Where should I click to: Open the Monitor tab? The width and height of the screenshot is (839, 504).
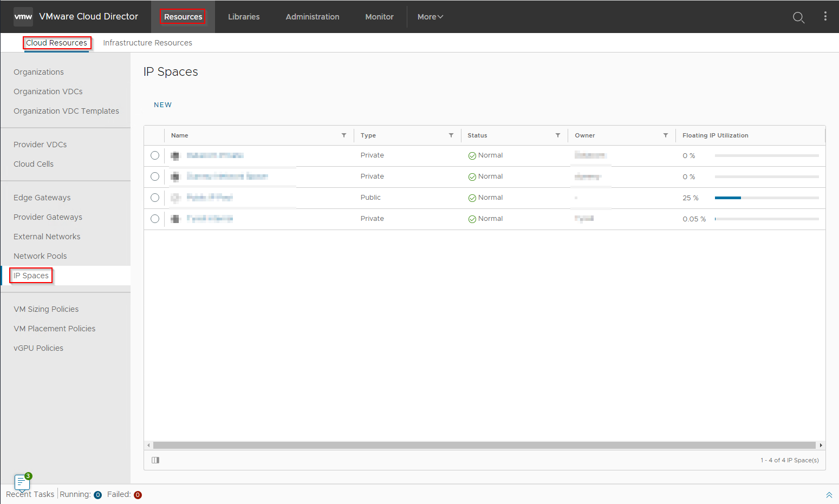pyautogui.click(x=379, y=17)
